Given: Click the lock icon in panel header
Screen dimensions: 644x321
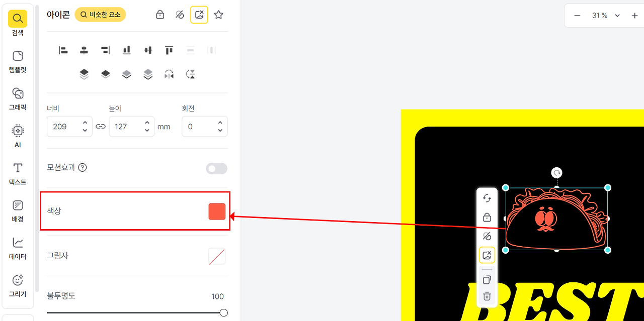Looking at the screenshot, I should (x=160, y=15).
